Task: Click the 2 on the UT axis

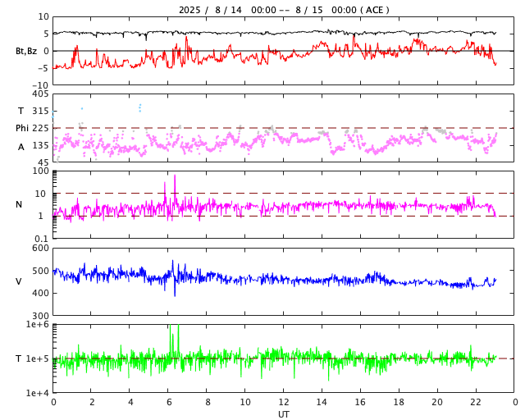Action: coord(92,402)
